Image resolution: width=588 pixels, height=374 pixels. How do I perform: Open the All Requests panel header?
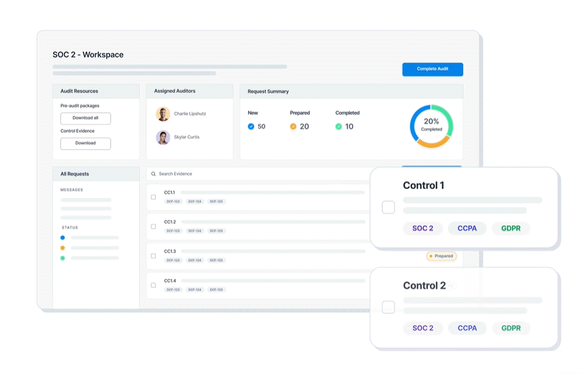pos(96,174)
